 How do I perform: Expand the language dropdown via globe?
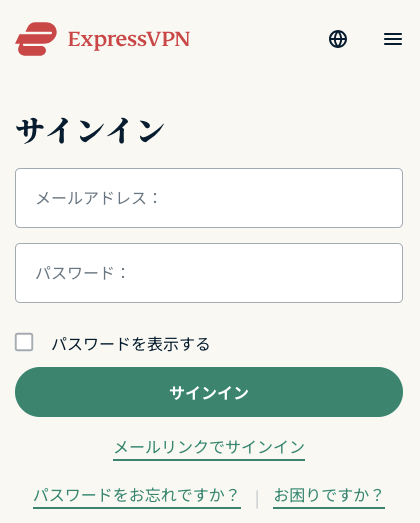338,39
